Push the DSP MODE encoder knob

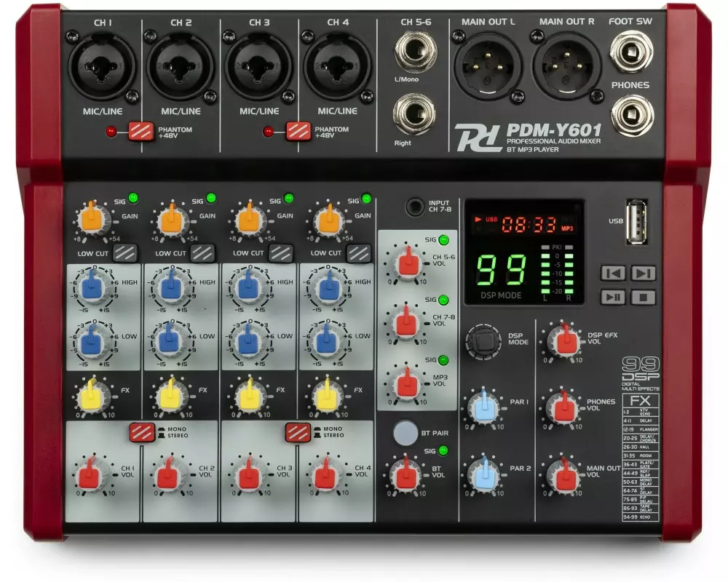click(x=483, y=340)
